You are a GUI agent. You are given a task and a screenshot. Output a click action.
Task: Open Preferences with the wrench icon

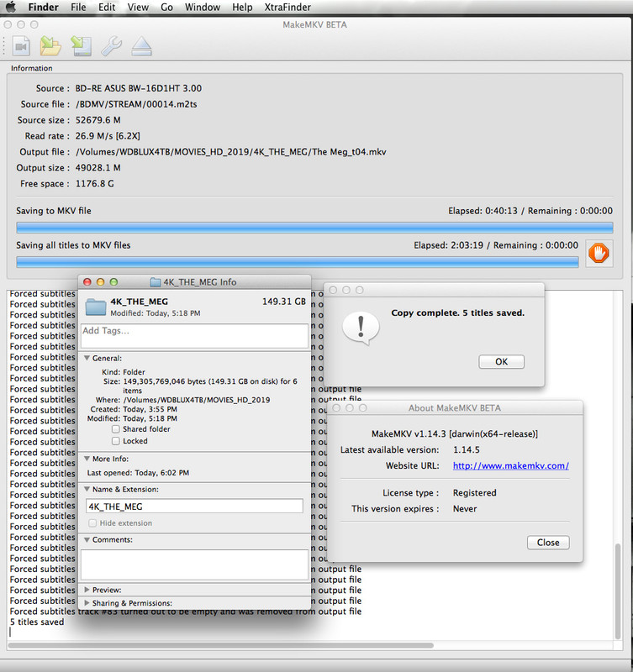tap(112, 46)
